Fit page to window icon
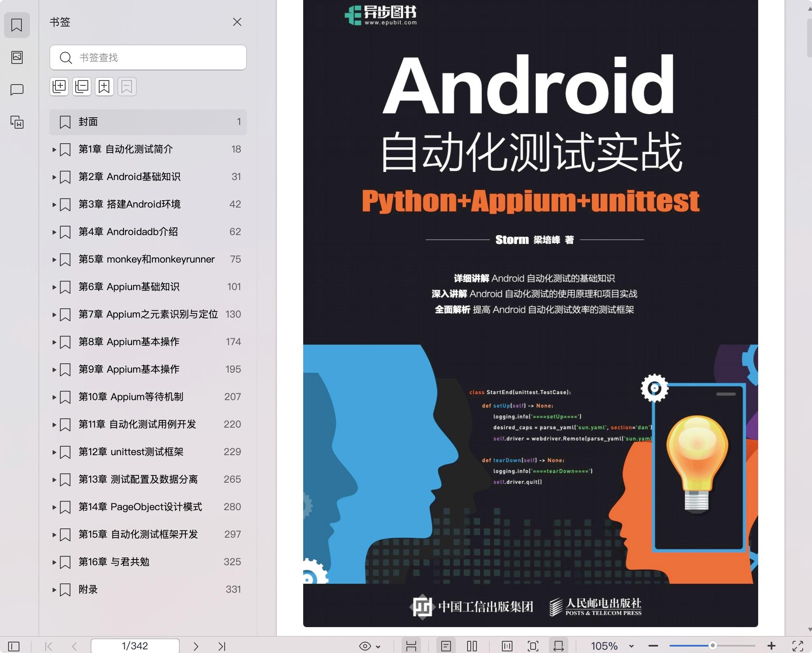The width and height of the screenshot is (812, 653). (x=533, y=646)
